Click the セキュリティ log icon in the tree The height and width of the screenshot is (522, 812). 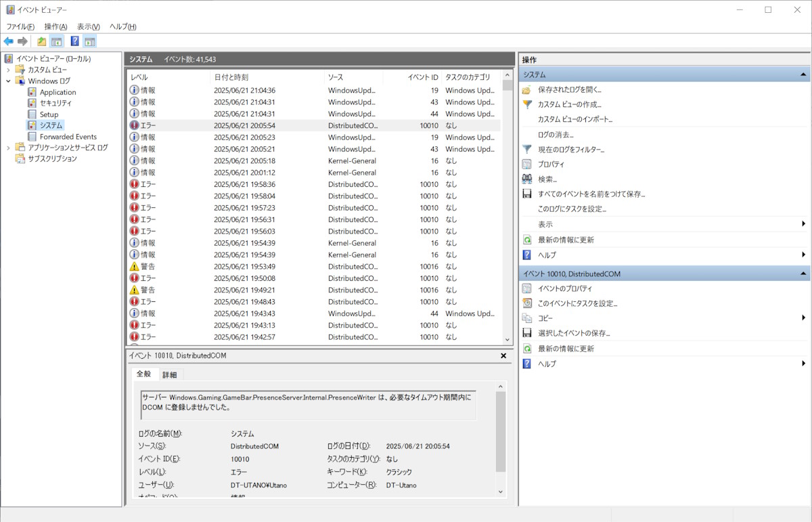[32, 103]
